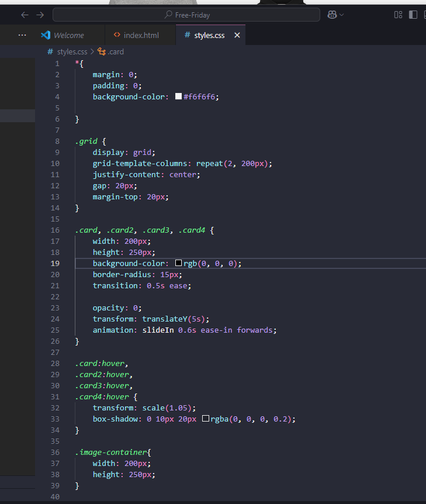
Task: Switch to the index.html tab
Action: click(x=141, y=35)
